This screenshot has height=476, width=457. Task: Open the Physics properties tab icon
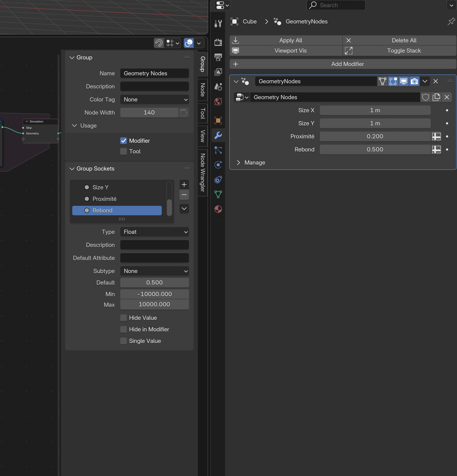pos(218,165)
